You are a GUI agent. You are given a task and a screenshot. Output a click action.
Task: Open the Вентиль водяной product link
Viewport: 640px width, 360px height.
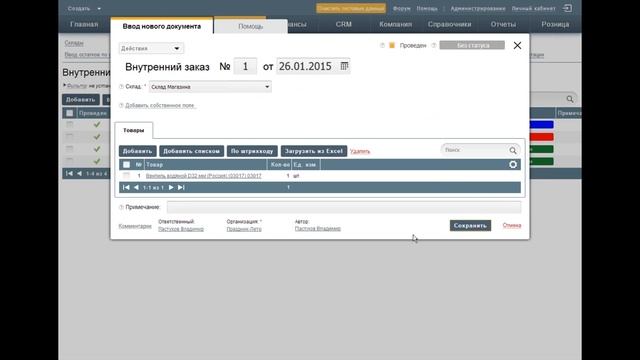[204, 176]
